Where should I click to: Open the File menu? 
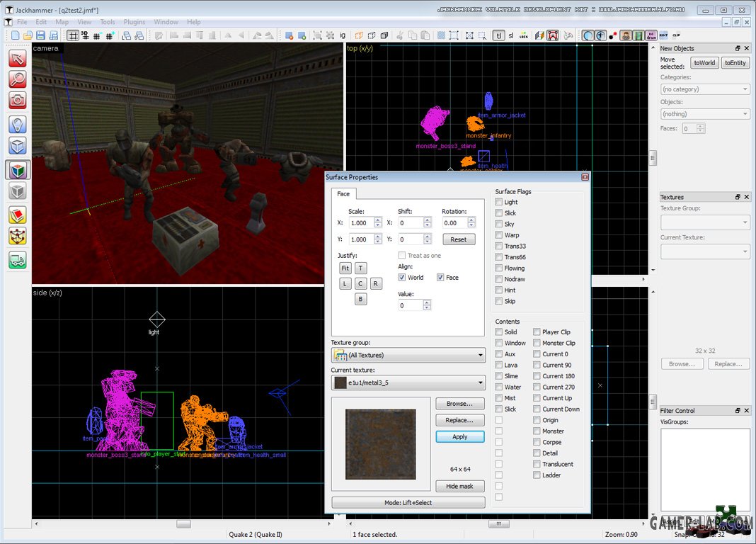click(x=22, y=22)
